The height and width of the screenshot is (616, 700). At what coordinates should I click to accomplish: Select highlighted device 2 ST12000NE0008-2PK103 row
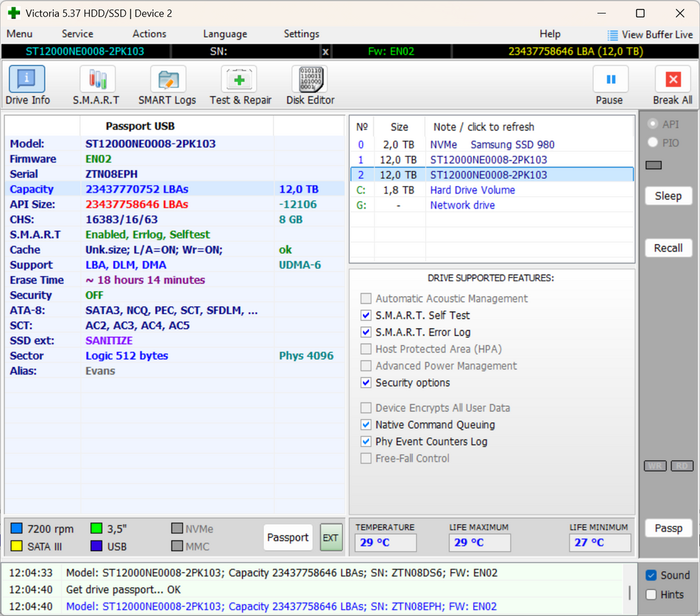click(492, 175)
